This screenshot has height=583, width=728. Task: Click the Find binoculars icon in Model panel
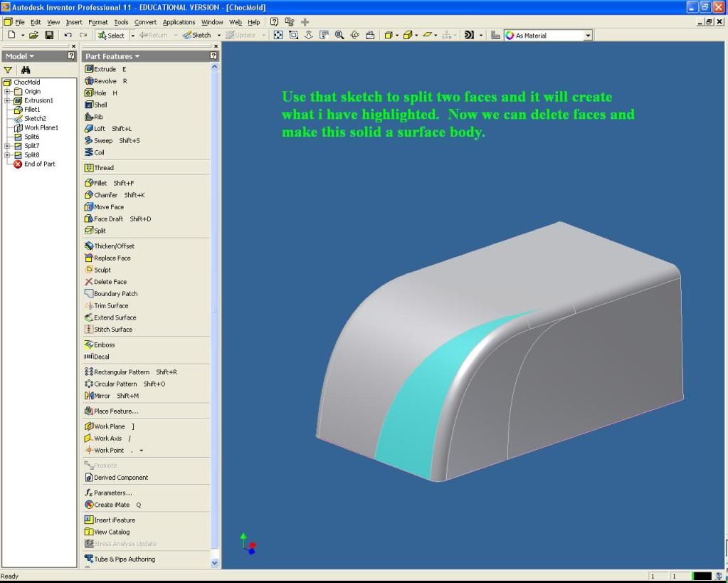click(26, 70)
